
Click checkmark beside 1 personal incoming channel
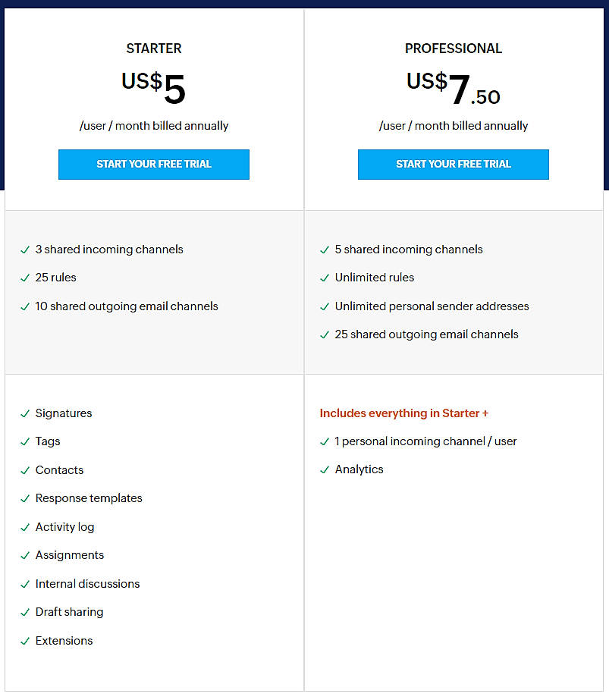coord(324,441)
